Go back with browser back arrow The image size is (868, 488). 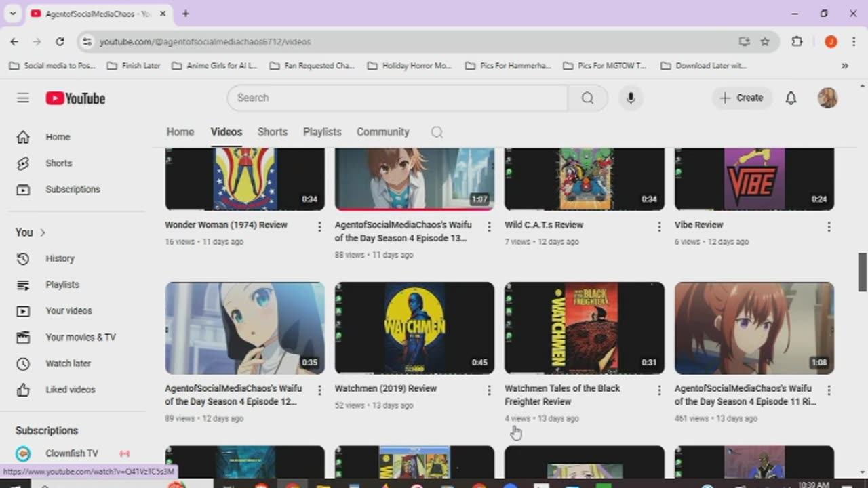point(14,41)
